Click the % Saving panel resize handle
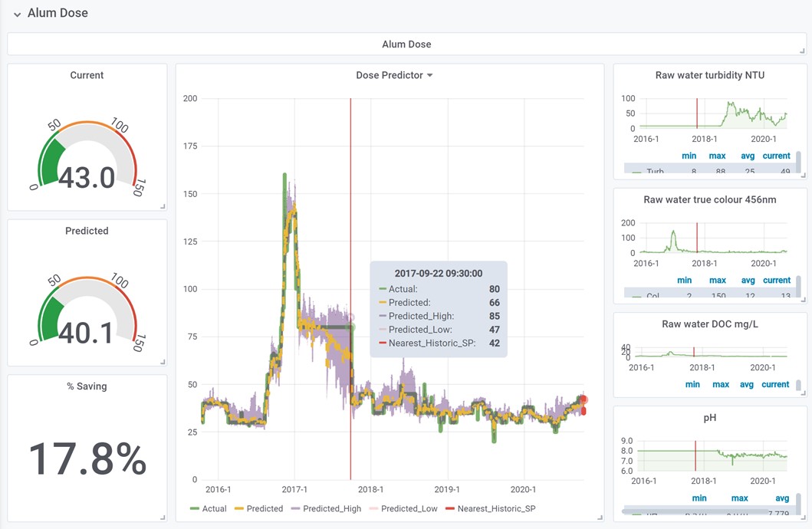This screenshot has height=529, width=812. [163, 518]
